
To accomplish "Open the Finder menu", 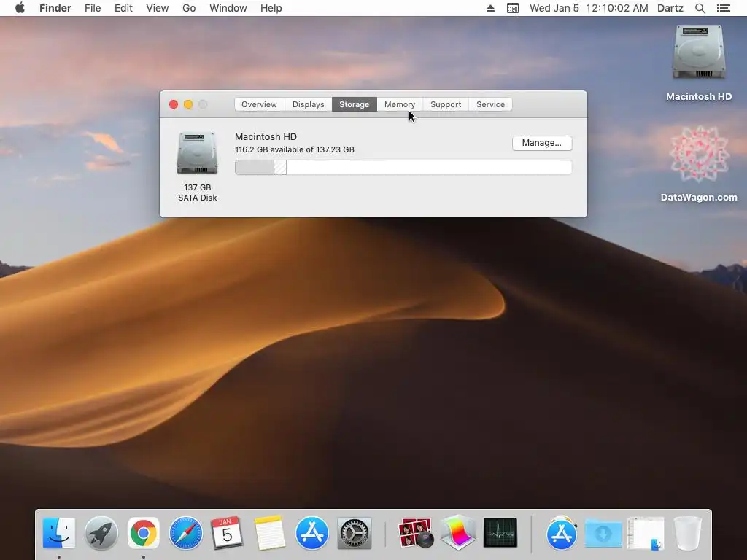I will 55,8.
